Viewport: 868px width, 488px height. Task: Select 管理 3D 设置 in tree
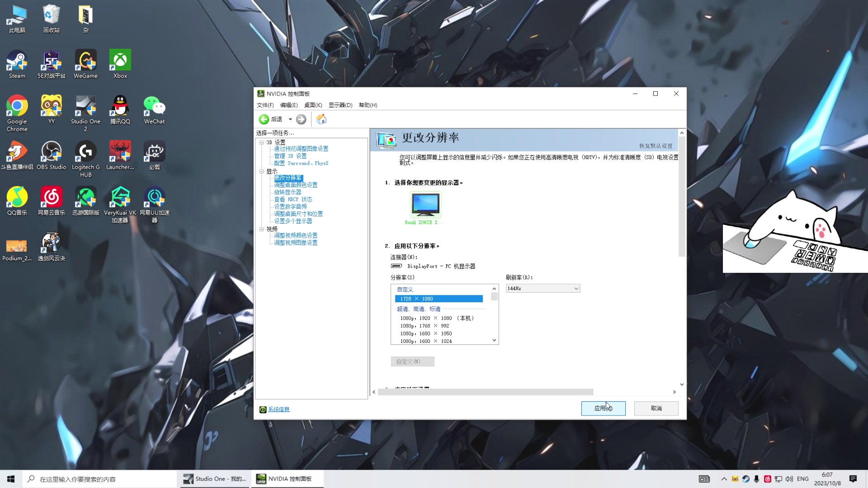(x=290, y=156)
